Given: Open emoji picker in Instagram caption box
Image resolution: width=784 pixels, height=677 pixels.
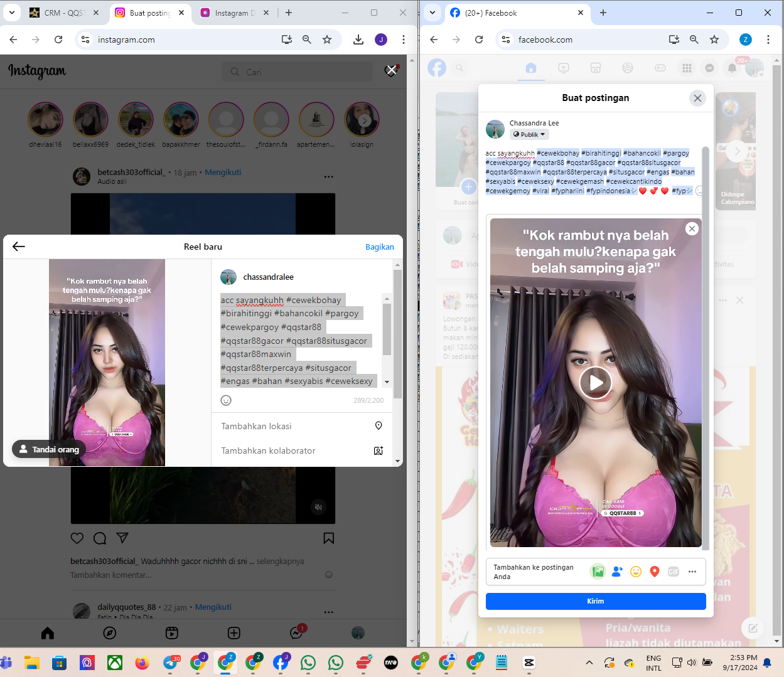Looking at the screenshot, I should click(227, 400).
